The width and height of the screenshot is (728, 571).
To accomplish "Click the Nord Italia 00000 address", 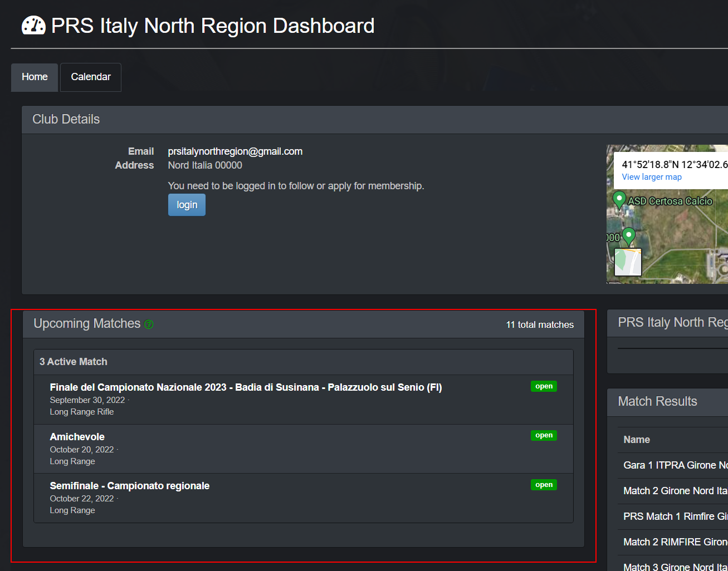I will pyautogui.click(x=205, y=165).
